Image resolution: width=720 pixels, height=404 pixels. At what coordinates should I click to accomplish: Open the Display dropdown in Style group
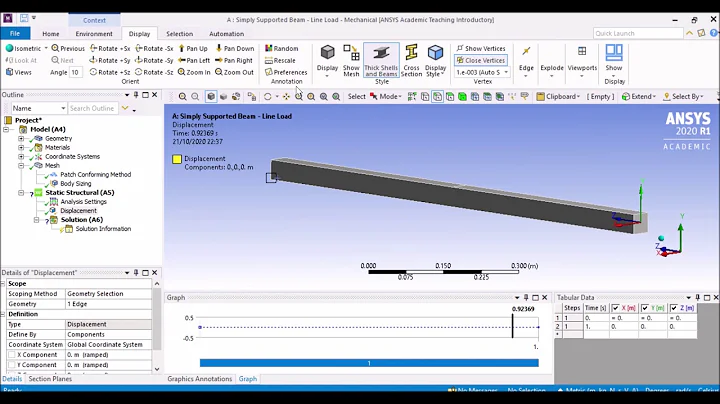(x=327, y=61)
